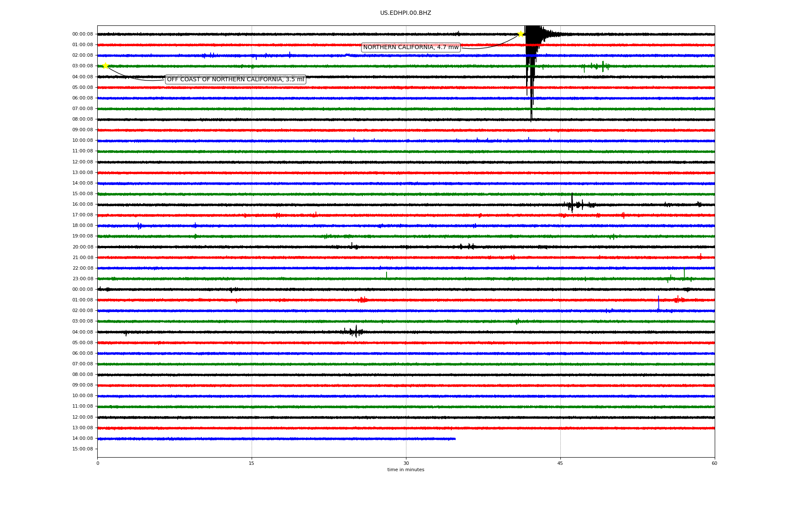This screenshot has width=812, height=508.
Task: Click the 30 tick on time axis
Action: coord(406,463)
